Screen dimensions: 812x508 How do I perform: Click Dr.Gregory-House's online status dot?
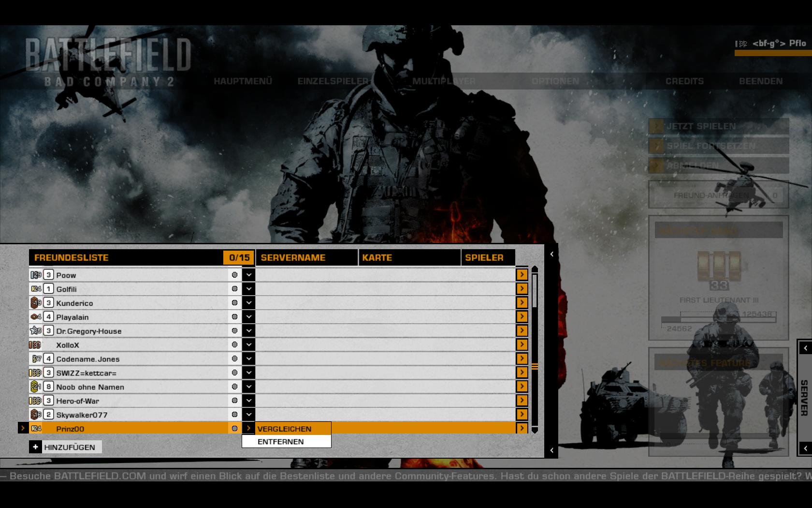pyautogui.click(x=235, y=331)
